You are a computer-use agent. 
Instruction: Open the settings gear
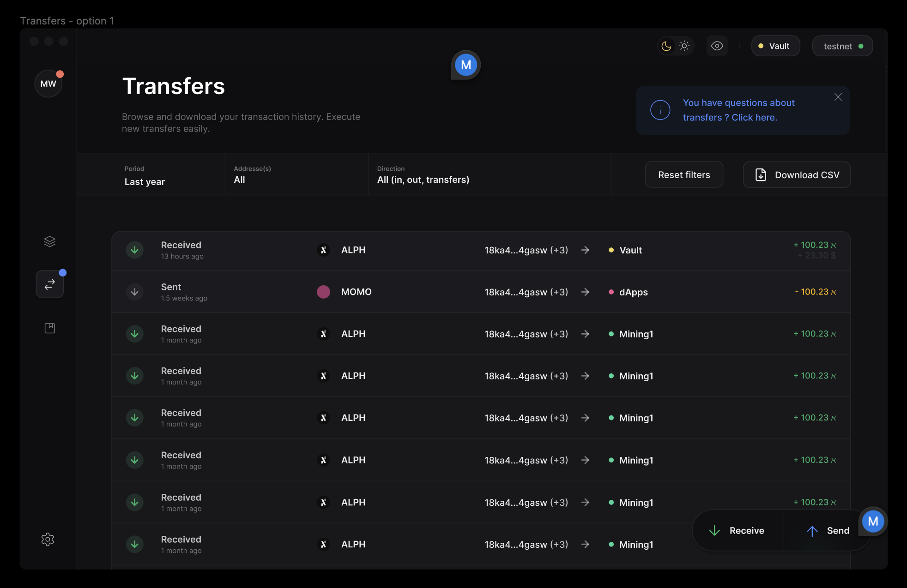tap(48, 539)
